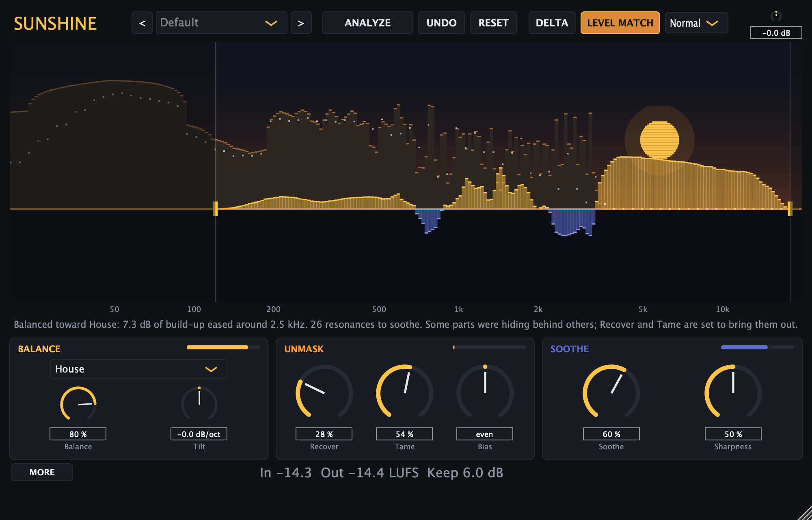Open the Normal quality mode dropdown

point(696,23)
